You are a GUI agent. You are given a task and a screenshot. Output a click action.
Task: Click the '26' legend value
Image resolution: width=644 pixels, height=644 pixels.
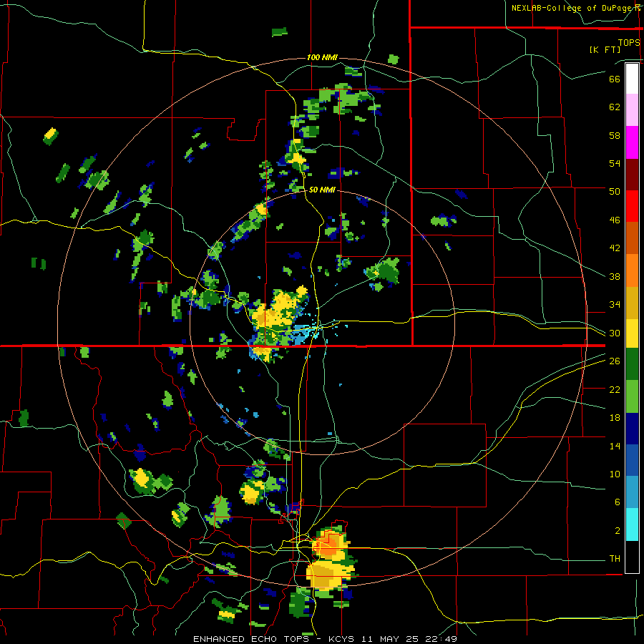615,361
